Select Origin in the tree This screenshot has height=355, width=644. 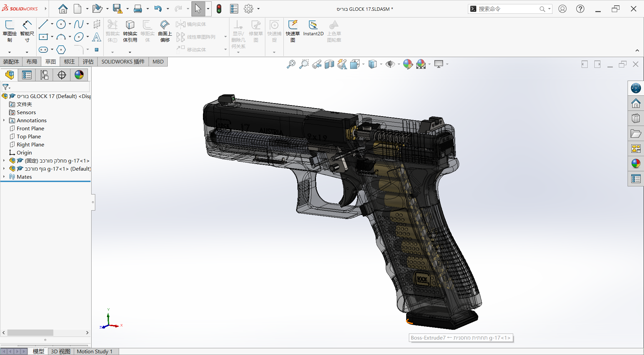point(24,152)
